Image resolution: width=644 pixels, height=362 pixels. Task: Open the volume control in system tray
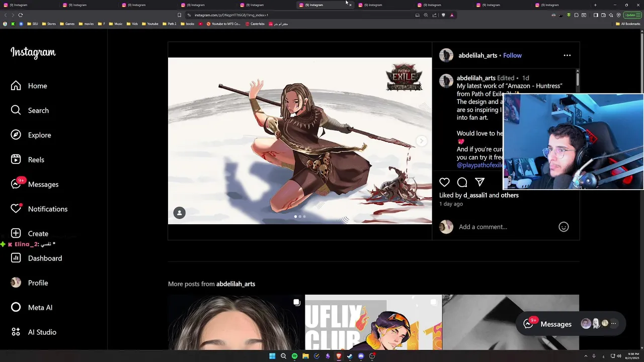(619, 356)
